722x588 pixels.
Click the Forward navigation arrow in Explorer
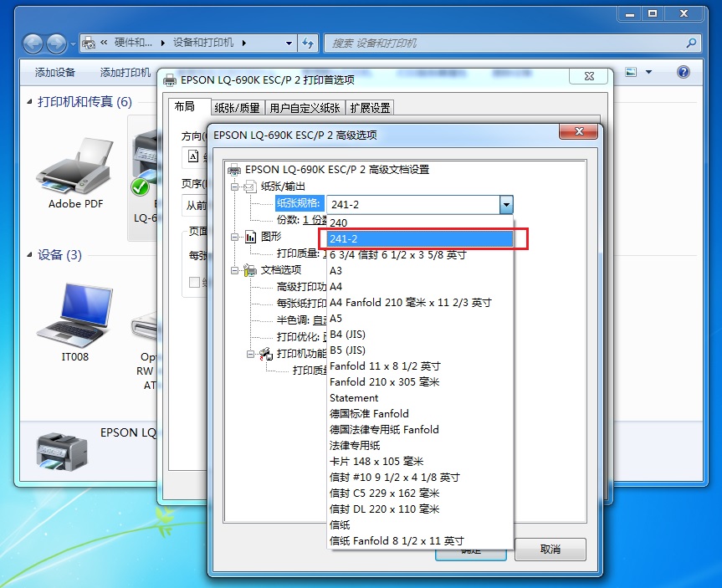[57, 43]
